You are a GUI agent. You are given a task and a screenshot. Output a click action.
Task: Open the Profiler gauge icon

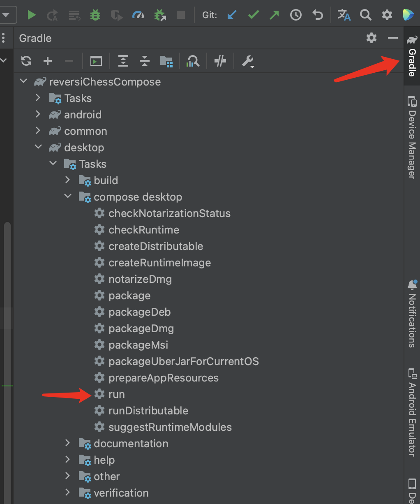pyautogui.click(x=138, y=15)
